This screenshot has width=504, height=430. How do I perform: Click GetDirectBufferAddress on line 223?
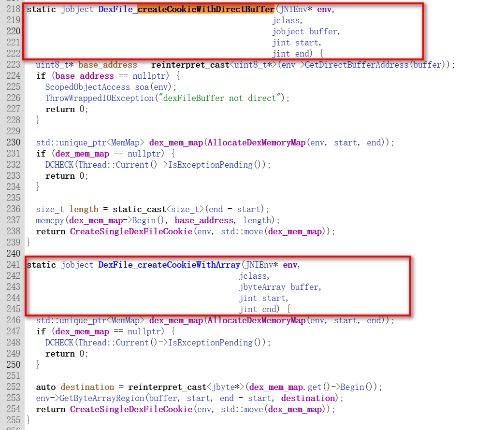pos(357,65)
